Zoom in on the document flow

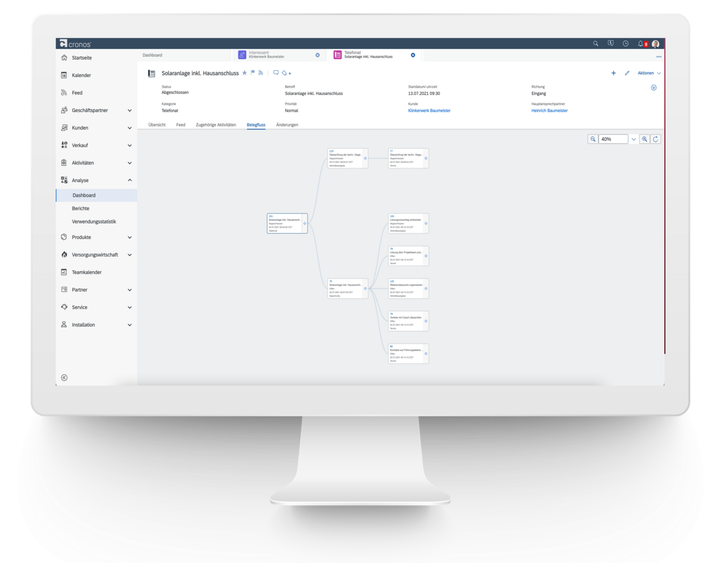[645, 139]
